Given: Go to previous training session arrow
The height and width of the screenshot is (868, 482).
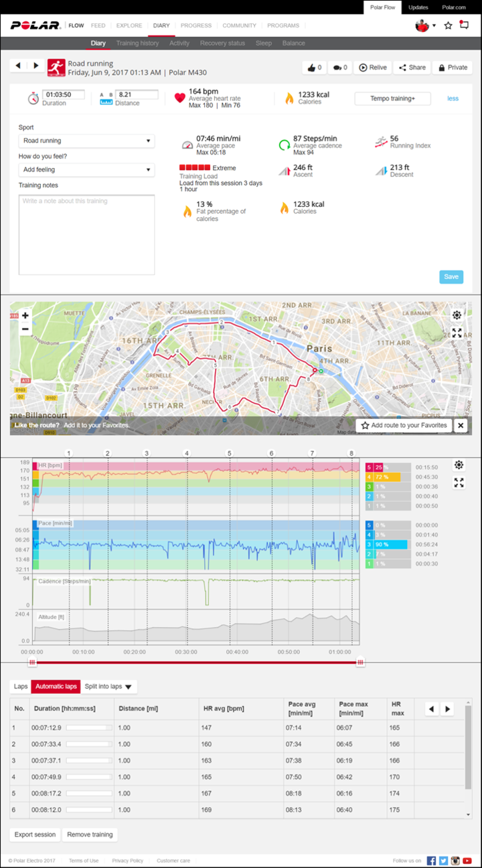Looking at the screenshot, I should pos(18,66).
